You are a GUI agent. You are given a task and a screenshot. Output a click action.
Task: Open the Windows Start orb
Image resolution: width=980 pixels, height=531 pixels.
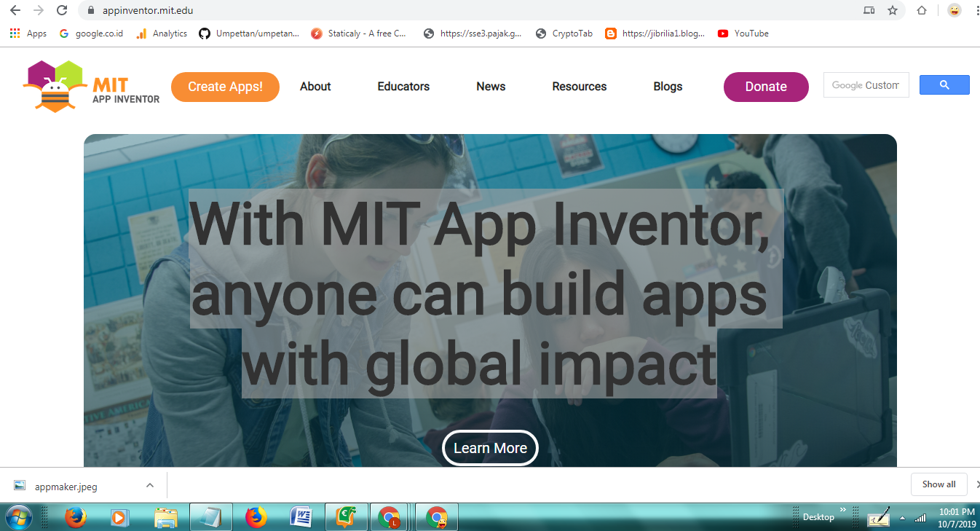point(19,517)
